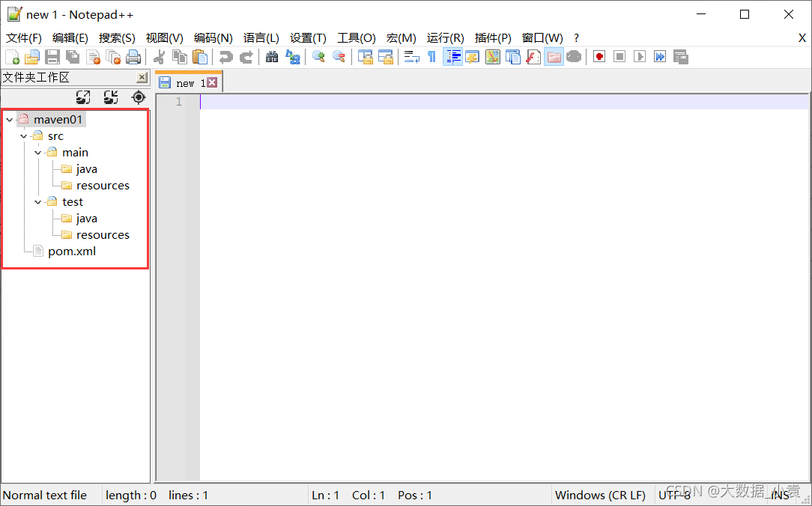Select resources folder under test
This screenshot has height=506, width=812.
tap(103, 235)
